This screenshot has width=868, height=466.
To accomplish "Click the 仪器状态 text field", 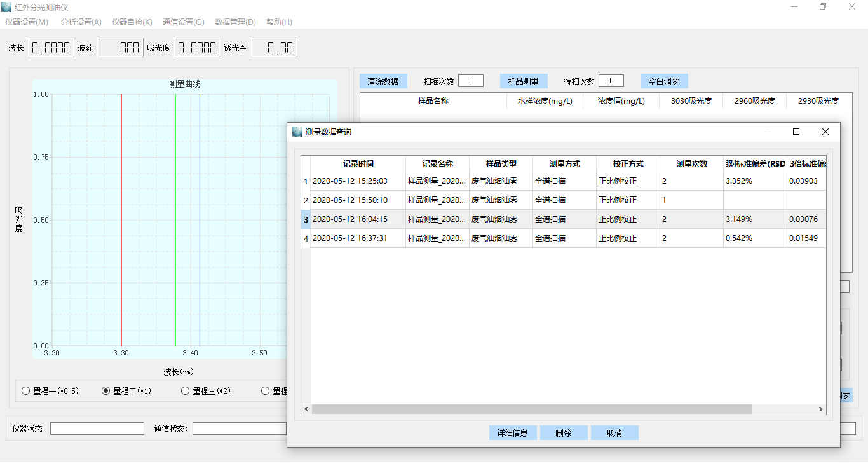I will pyautogui.click(x=97, y=428).
